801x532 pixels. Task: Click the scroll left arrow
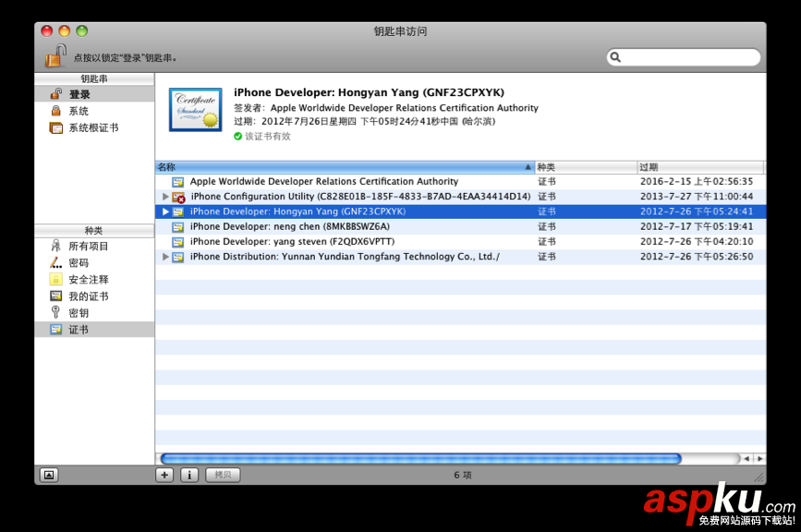pos(747,459)
